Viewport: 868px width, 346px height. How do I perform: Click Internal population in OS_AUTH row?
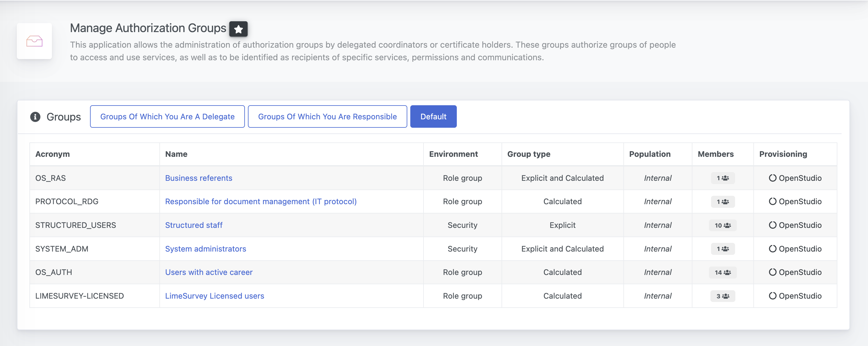click(x=658, y=272)
